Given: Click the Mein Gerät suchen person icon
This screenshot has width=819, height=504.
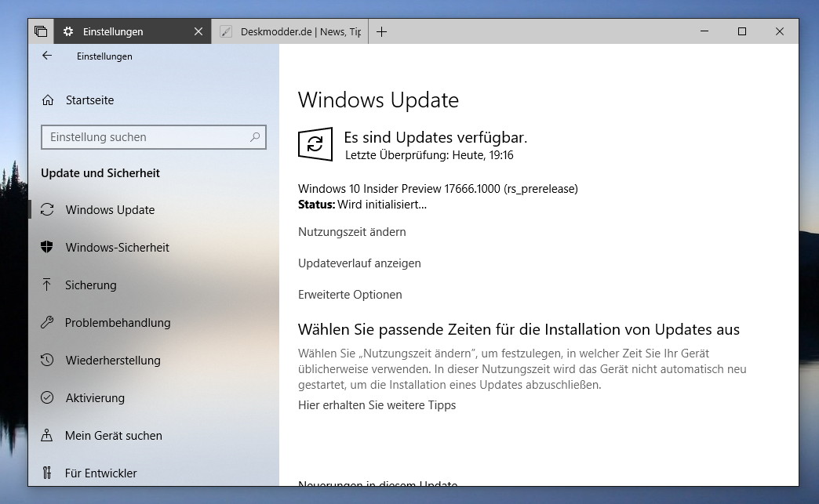Looking at the screenshot, I should [x=46, y=435].
